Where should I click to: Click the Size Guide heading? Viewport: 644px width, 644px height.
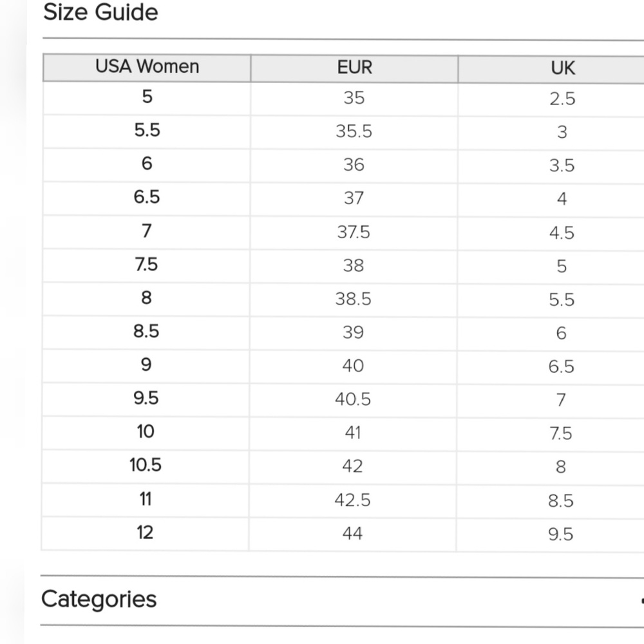(x=100, y=12)
